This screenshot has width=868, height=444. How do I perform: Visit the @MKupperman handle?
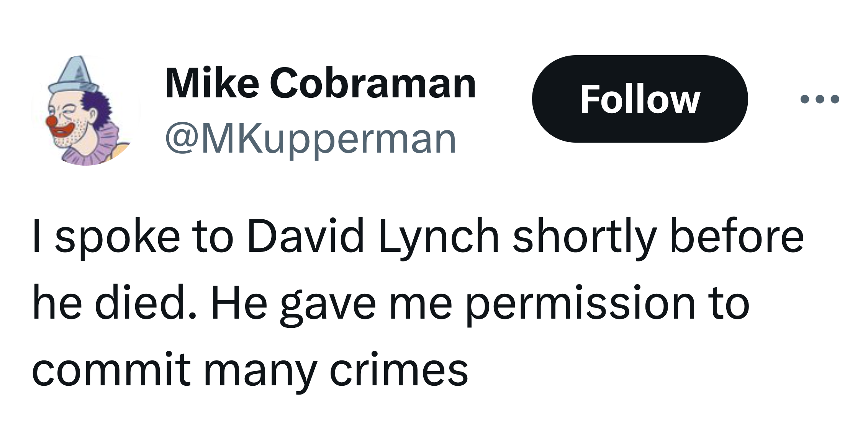pos(311,139)
